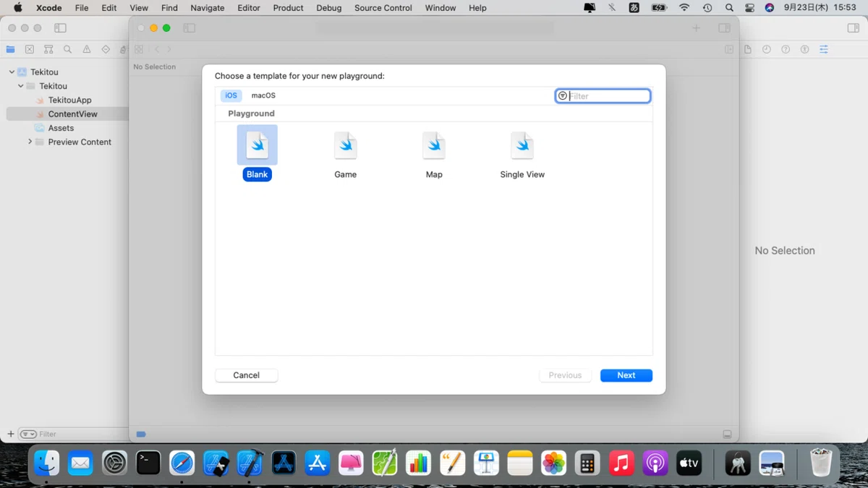Open the Issue navigator warning icon
The width and height of the screenshot is (868, 488).
coord(87,49)
